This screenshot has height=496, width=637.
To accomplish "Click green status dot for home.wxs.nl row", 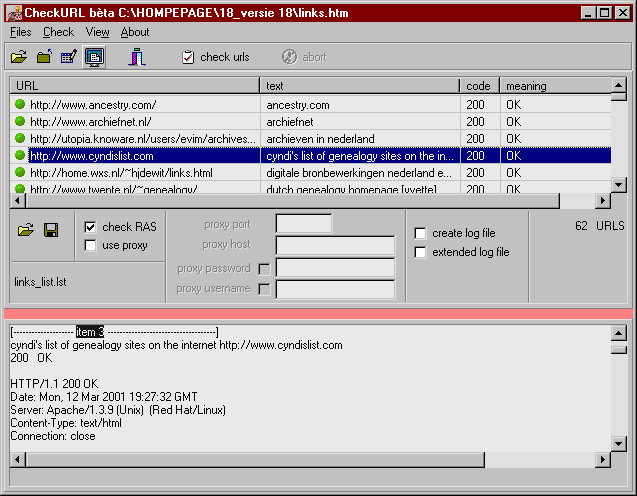I will click(x=20, y=172).
